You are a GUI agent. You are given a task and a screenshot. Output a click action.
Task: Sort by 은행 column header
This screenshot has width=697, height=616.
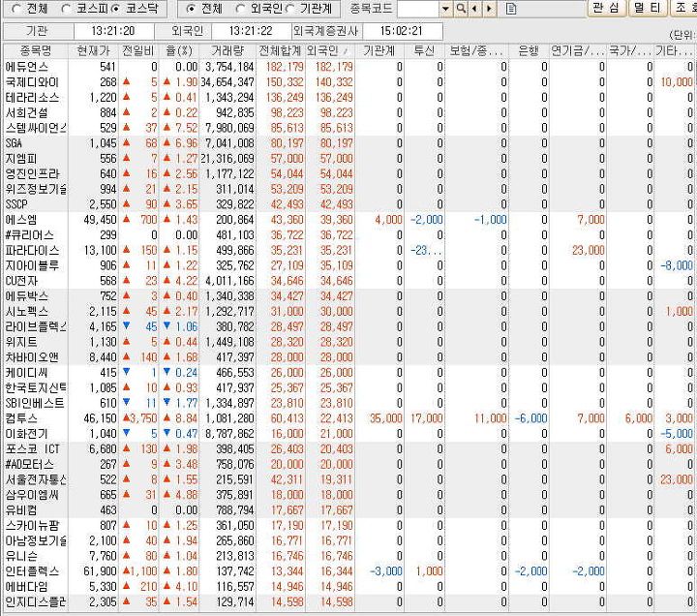[529, 50]
